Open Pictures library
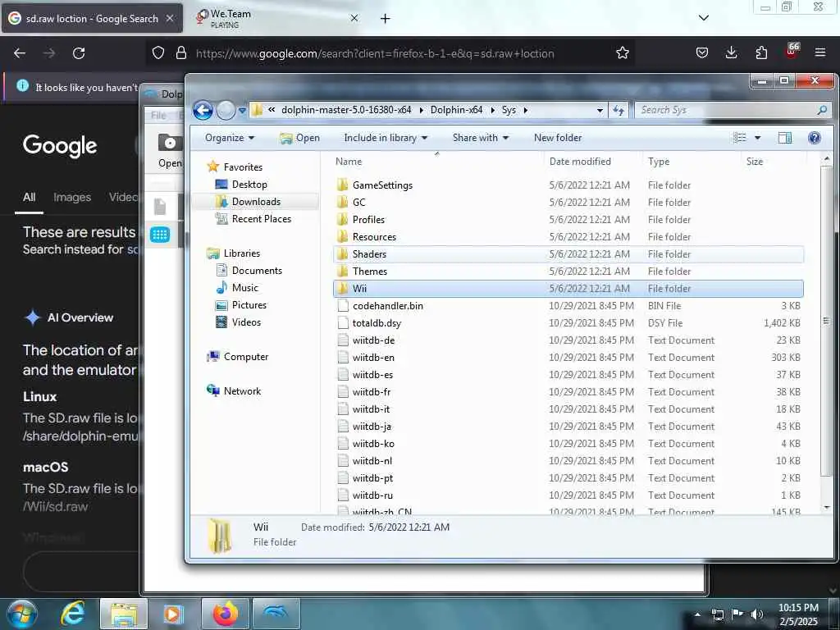840x630 pixels. click(x=249, y=305)
